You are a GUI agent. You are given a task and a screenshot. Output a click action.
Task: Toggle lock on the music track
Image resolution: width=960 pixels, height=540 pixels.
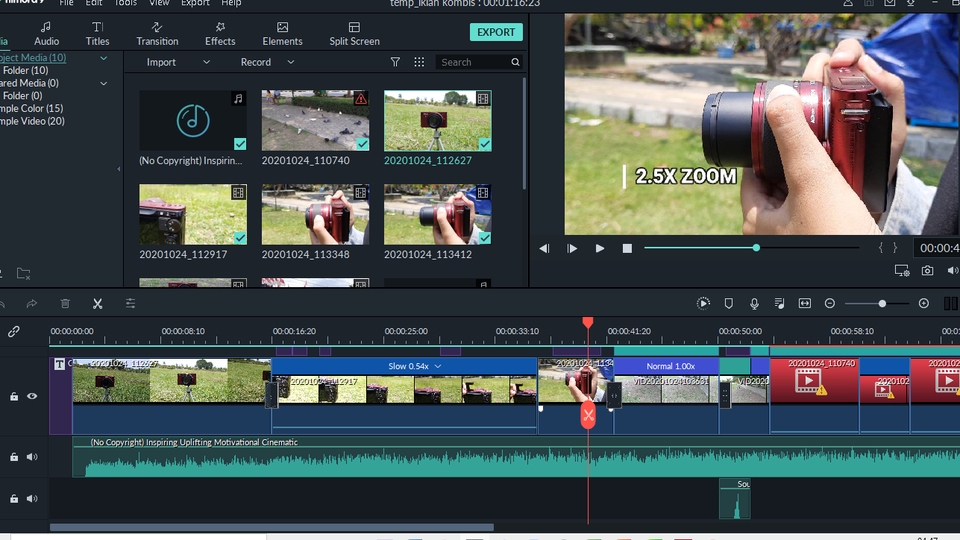coord(13,457)
